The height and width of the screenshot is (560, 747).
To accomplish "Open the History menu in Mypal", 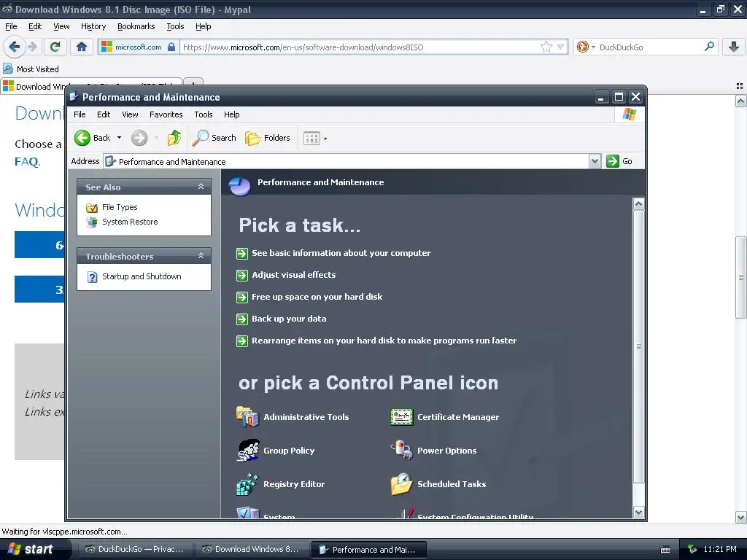I will [93, 27].
